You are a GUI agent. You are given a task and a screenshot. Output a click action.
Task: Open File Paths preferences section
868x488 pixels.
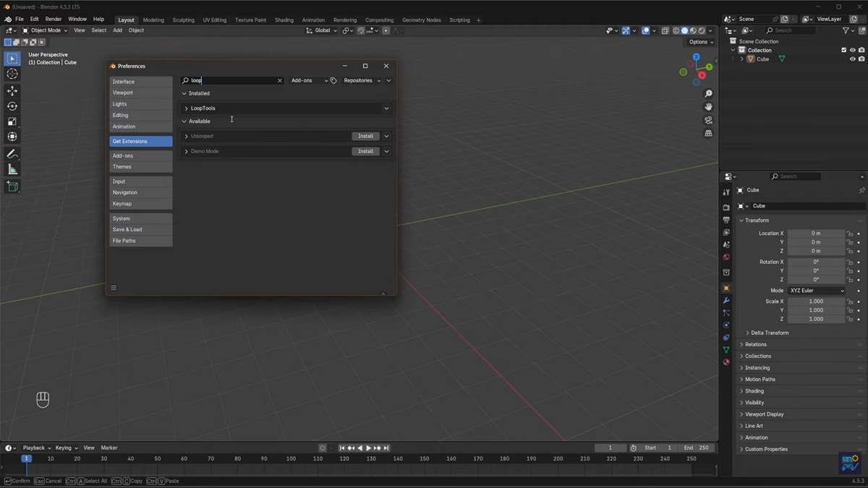[141, 241]
